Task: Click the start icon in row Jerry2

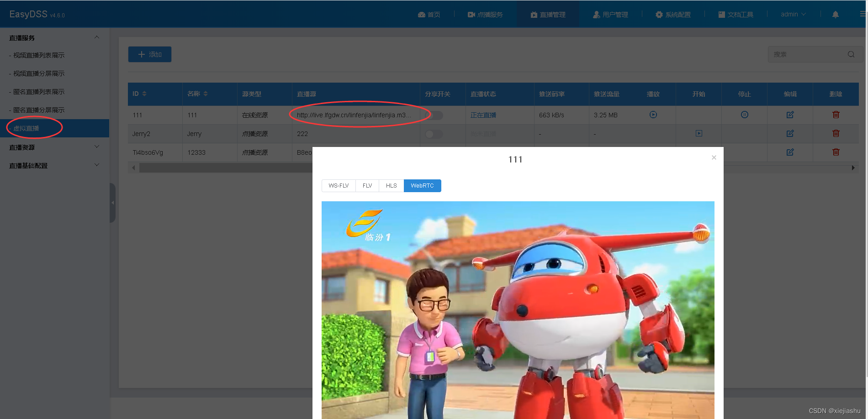Action: point(699,133)
